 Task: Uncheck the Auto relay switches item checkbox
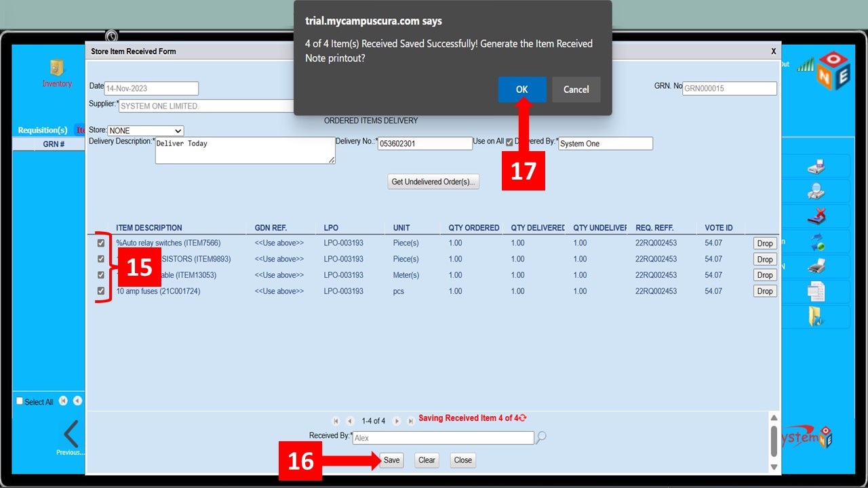(101, 243)
